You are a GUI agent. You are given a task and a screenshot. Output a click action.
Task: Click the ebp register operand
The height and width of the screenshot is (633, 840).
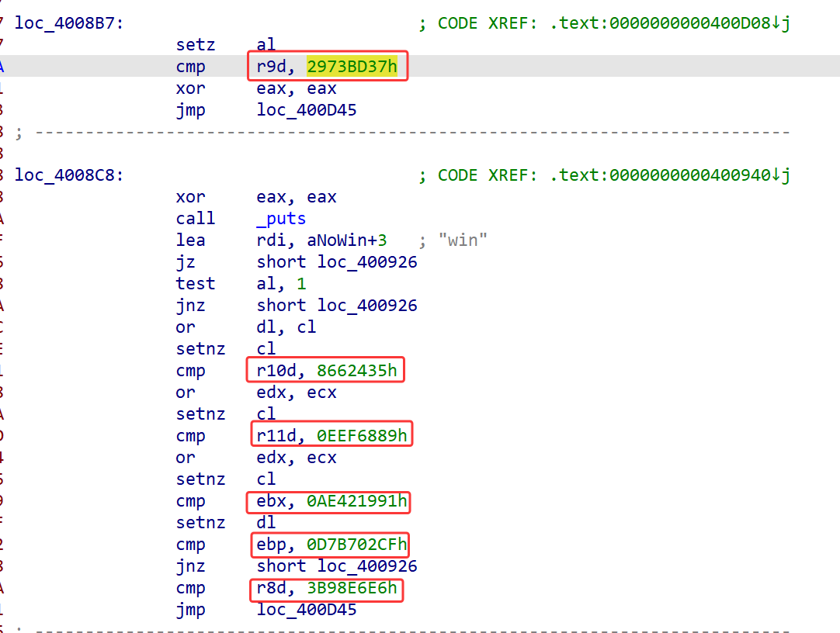pos(271,544)
